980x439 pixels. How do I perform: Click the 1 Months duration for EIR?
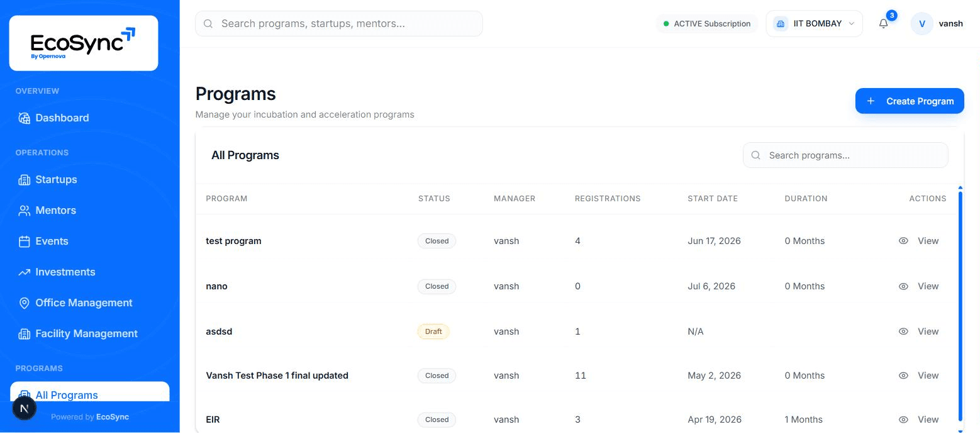point(803,420)
